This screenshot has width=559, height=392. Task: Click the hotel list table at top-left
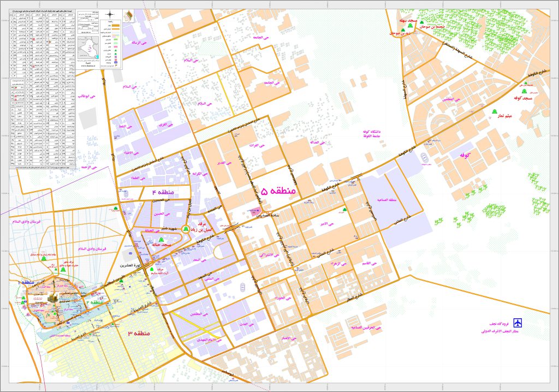pos(39,87)
